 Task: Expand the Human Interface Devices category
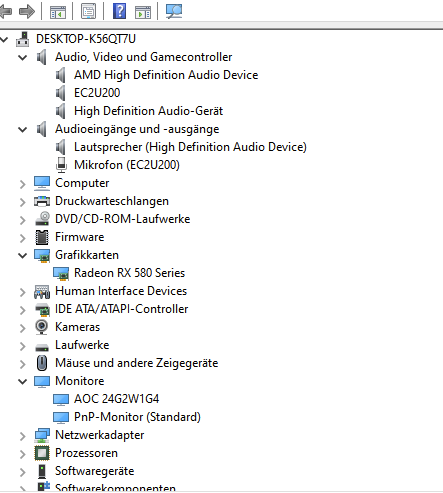tap(23, 292)
